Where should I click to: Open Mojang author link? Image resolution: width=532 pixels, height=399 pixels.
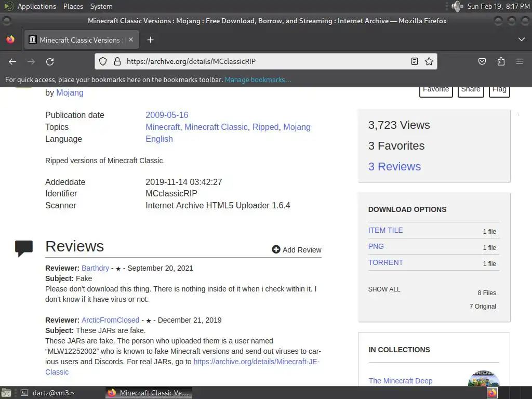tap(70, 92)
